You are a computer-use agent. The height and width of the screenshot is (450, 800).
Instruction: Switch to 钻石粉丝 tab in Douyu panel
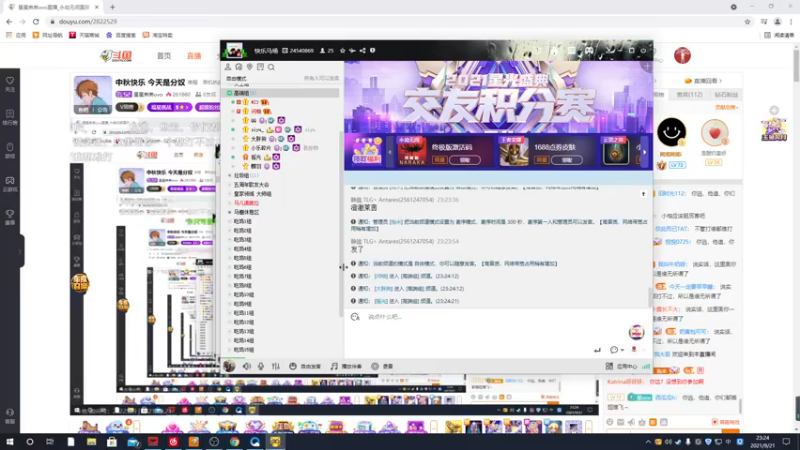(726, 94)
